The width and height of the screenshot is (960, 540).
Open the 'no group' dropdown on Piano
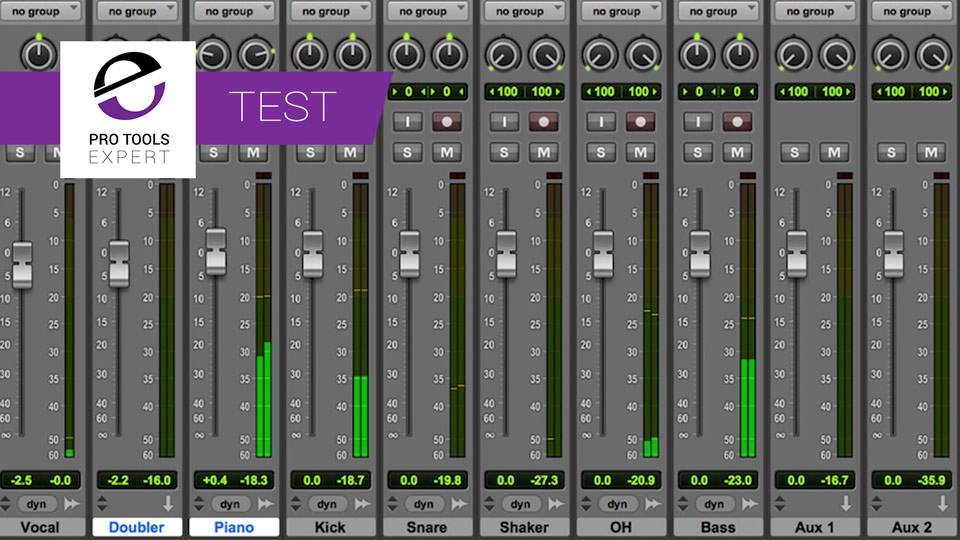pyautogui.click(x=234, y=11)
